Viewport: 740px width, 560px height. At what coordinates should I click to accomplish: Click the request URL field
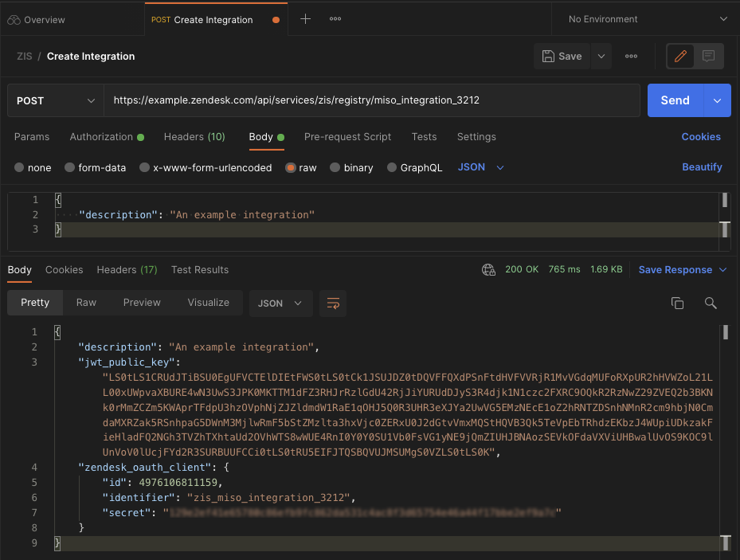372,100
